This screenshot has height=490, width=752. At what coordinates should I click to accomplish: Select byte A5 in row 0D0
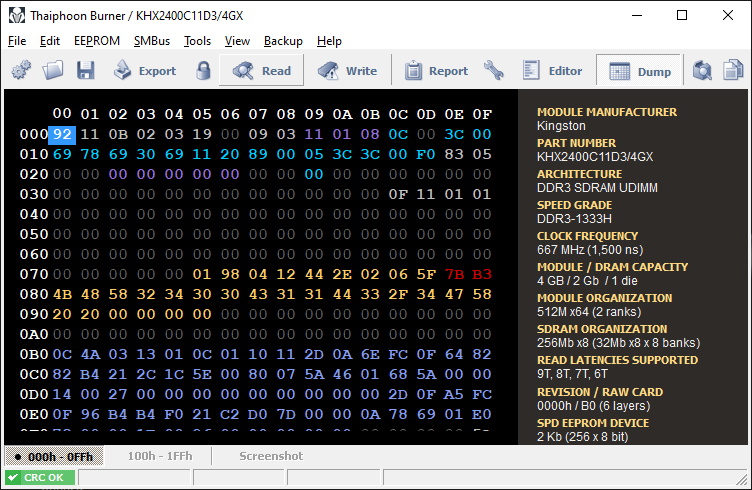click(454, 394)
